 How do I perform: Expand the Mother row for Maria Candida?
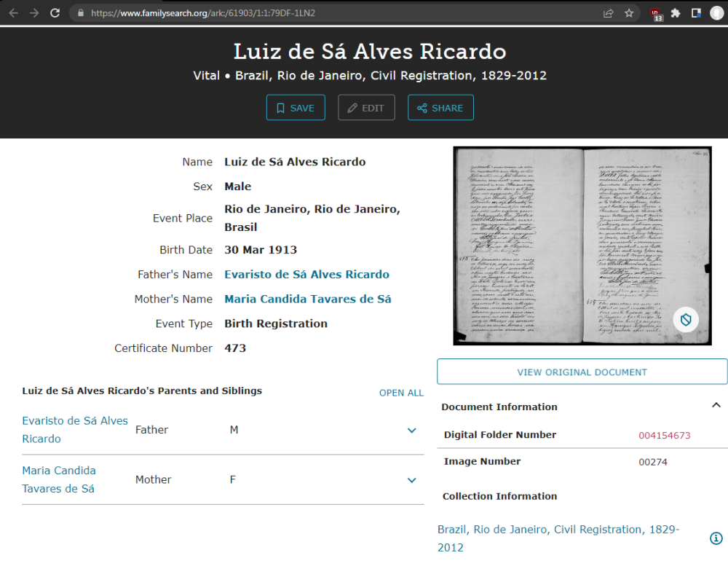pos(412,480)
